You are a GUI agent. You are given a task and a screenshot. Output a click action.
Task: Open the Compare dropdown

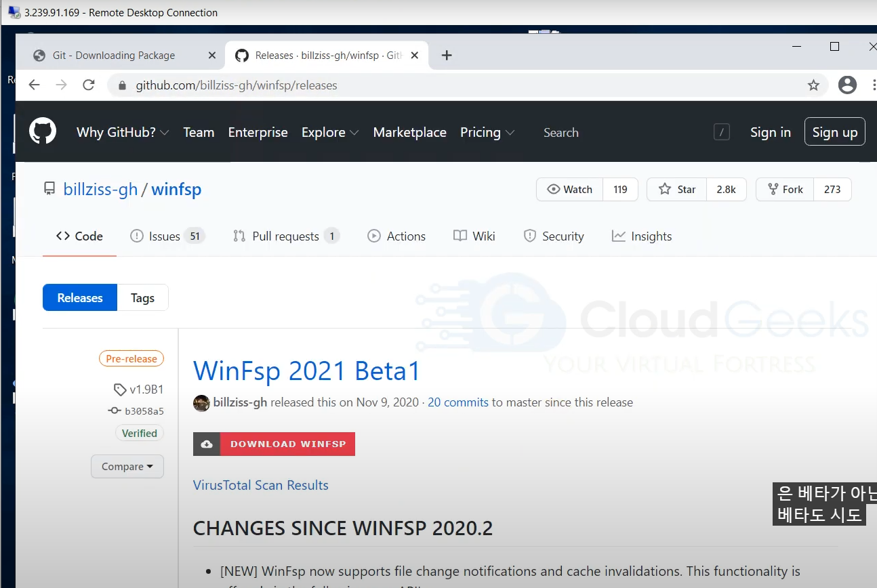pyautogui.click(x=127, y=467)
